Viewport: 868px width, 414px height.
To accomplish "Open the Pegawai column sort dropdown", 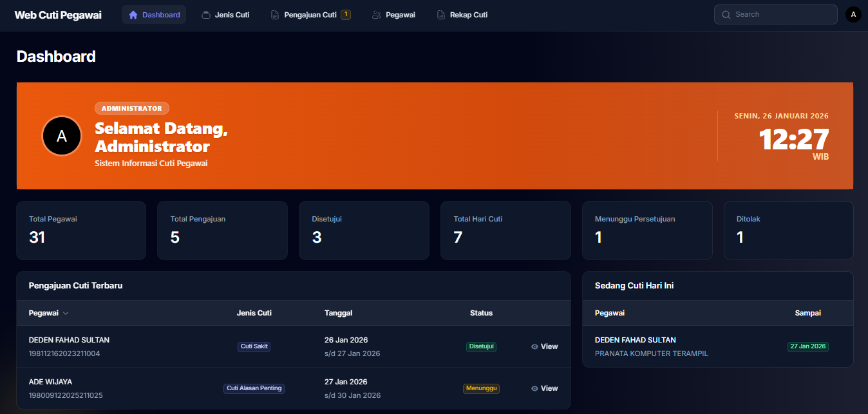I will (x=66, y=313).
